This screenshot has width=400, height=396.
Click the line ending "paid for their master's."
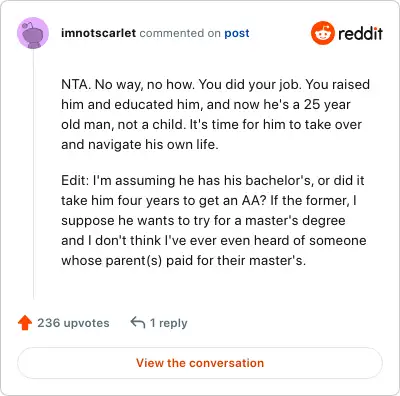[183, 261]
